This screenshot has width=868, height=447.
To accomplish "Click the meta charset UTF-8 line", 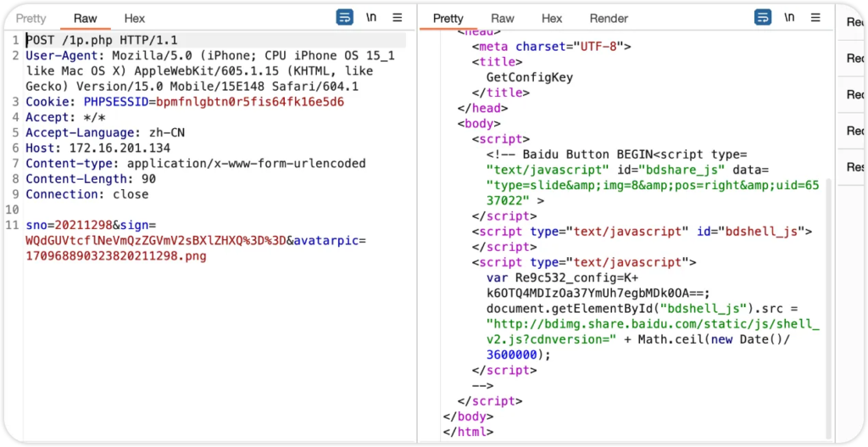I will click(x=552, y=47).
